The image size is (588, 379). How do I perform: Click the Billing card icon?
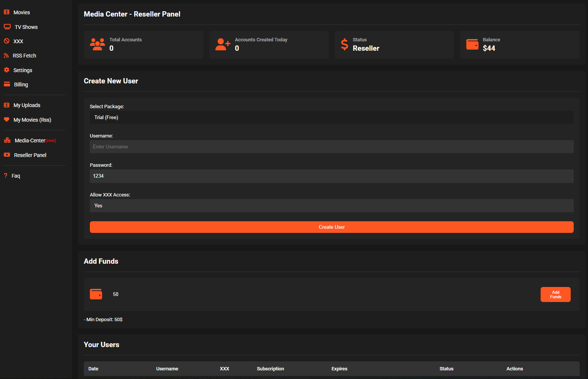tap(7, 85)
